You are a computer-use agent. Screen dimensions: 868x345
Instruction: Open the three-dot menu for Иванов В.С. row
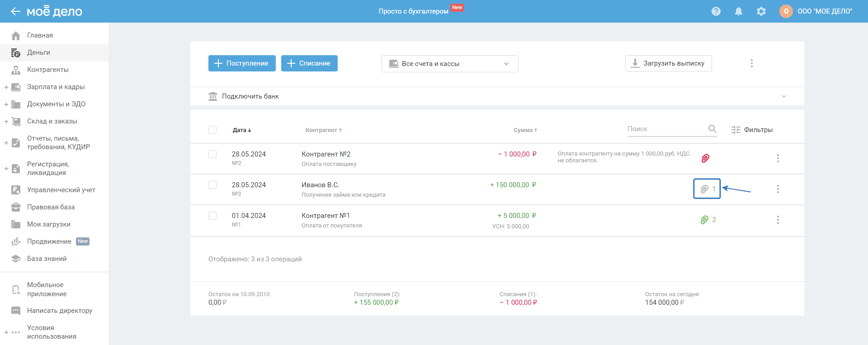tap(778, 189)
